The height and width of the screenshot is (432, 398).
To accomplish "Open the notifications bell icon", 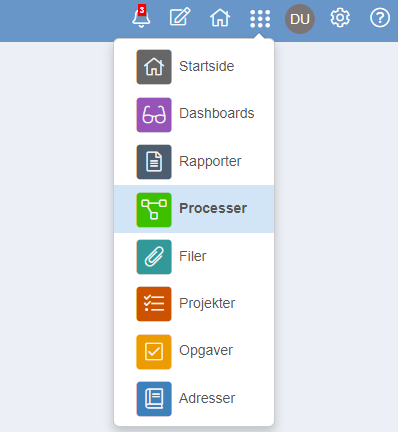I will tap(141, 17).
